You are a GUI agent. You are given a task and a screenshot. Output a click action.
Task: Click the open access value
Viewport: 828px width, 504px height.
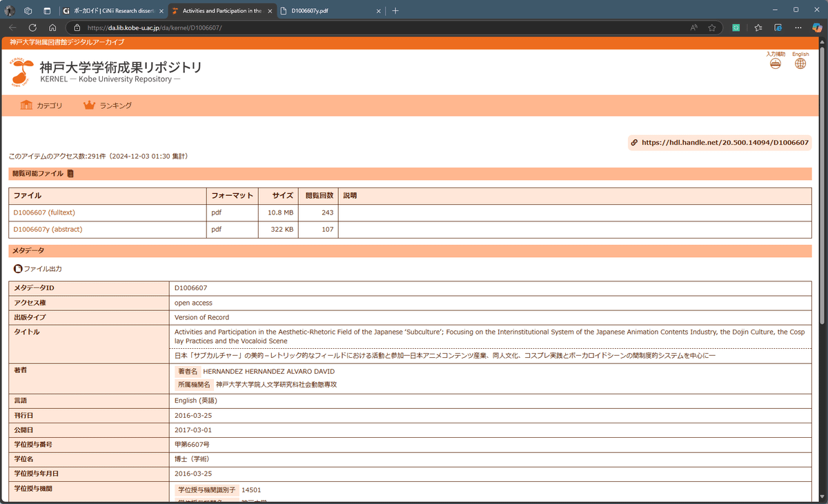coord(193,303)
